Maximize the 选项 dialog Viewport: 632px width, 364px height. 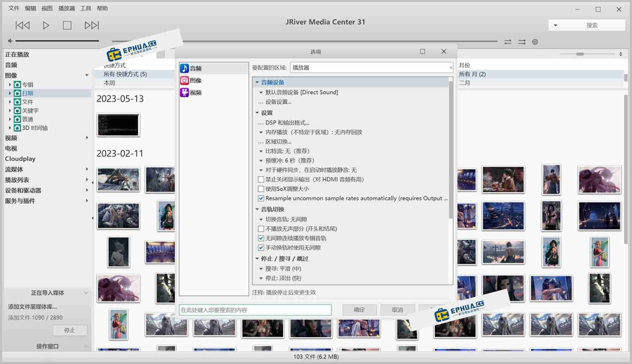(x=423, y=51)
